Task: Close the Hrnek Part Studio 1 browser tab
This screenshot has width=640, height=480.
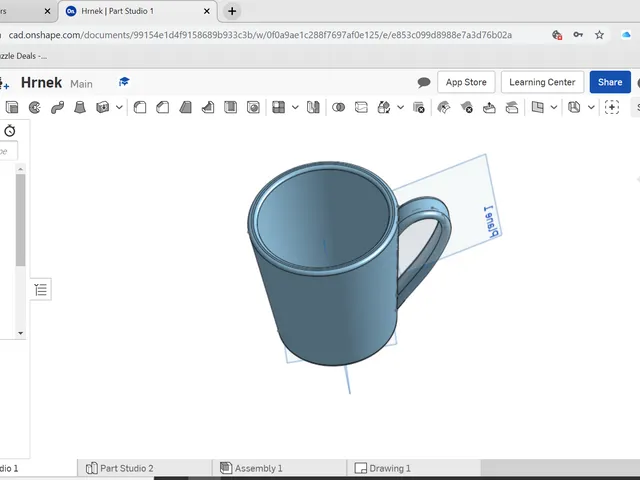Action: [x=207, y=11]
